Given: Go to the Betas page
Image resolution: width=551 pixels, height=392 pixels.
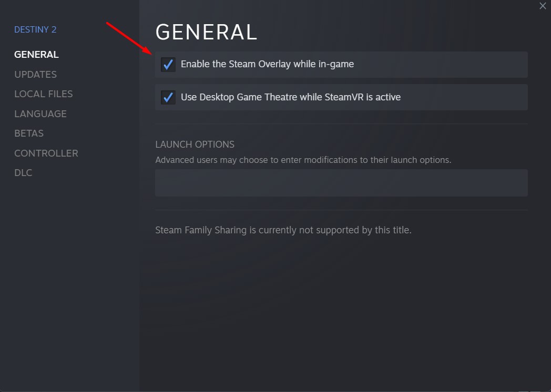Looking at the screenshot, I should [29, 133].
